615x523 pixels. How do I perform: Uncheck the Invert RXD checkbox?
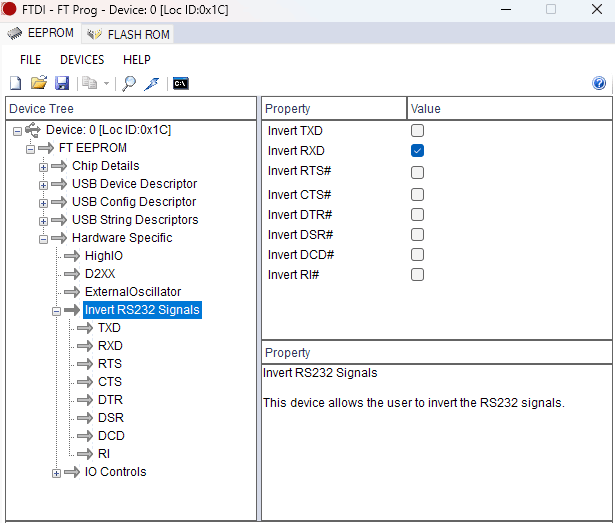417,151
